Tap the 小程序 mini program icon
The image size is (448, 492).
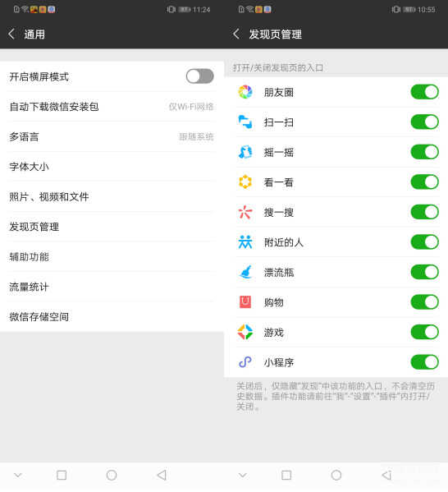click(245, 362)
